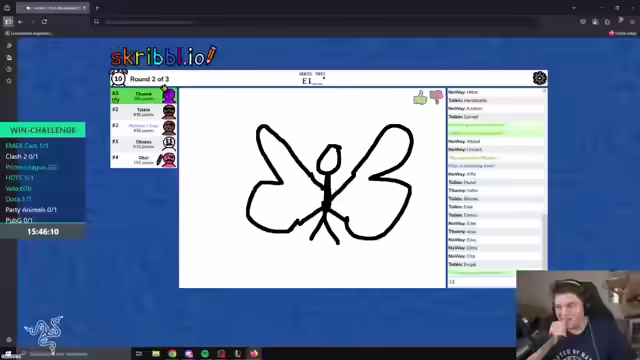Open the Windows Start menu
This screenshot has width=640, height=360.
[x=7, y=354]
